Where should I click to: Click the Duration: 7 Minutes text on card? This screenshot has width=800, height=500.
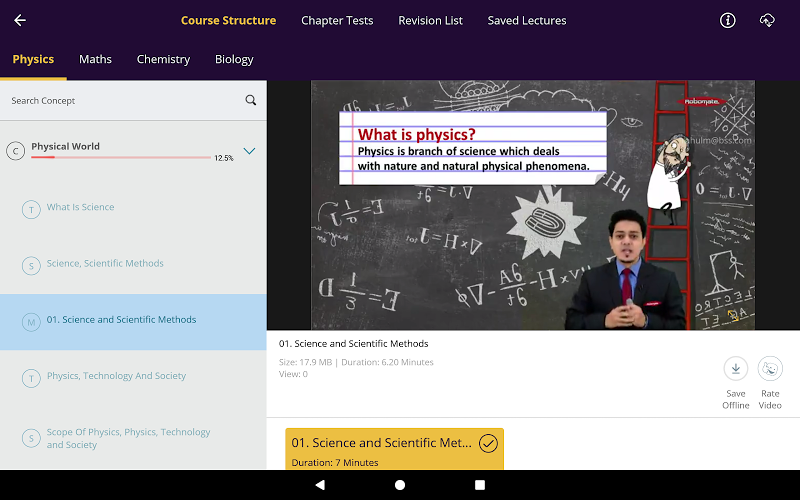click(x=335, y=463)
